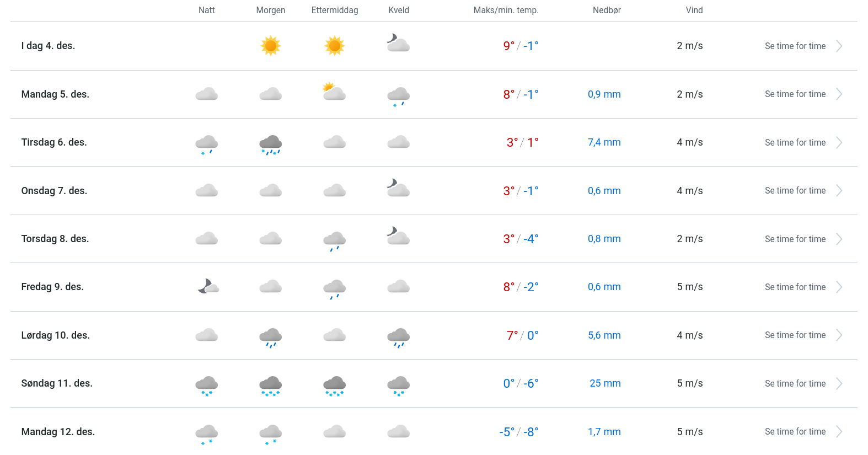Open hourly forecast link for Mandag 12. des.
868x455 pixels.
tap(795, 432)
